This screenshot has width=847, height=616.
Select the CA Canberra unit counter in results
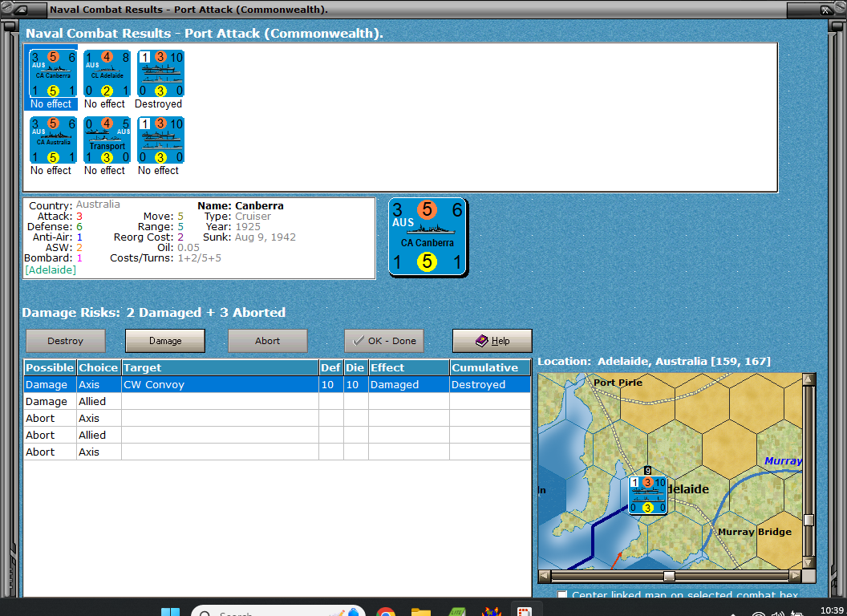53,74
